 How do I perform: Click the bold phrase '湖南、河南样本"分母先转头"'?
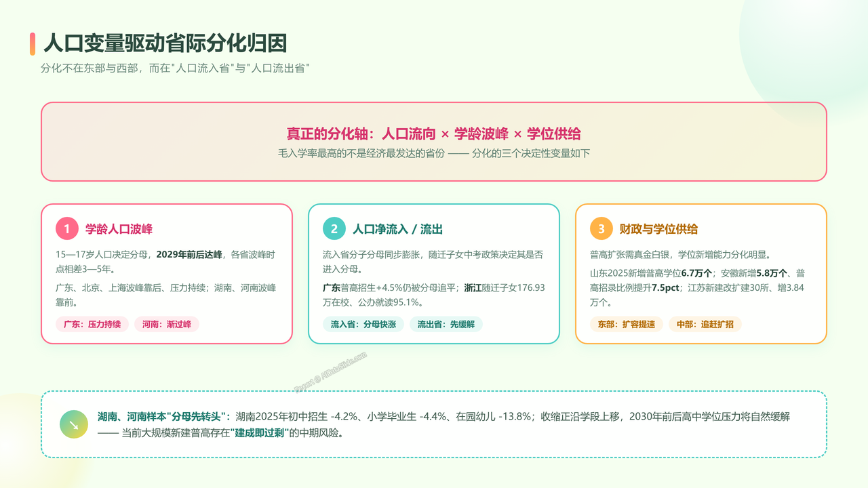(164, 417)
